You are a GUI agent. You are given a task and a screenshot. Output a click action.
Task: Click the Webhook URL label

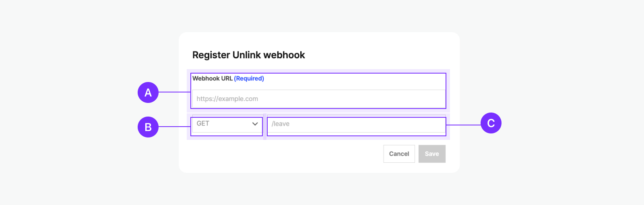(x=213, y=78)
